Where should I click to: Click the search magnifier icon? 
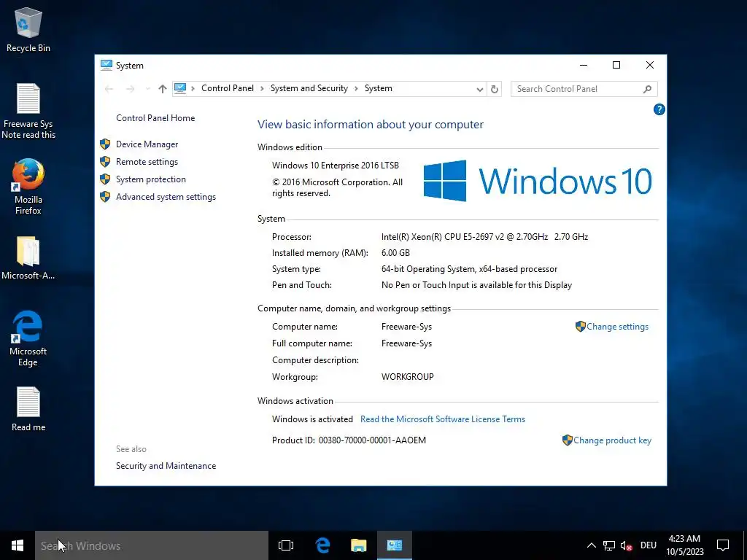pyautogui.click(x=647, y=89)
